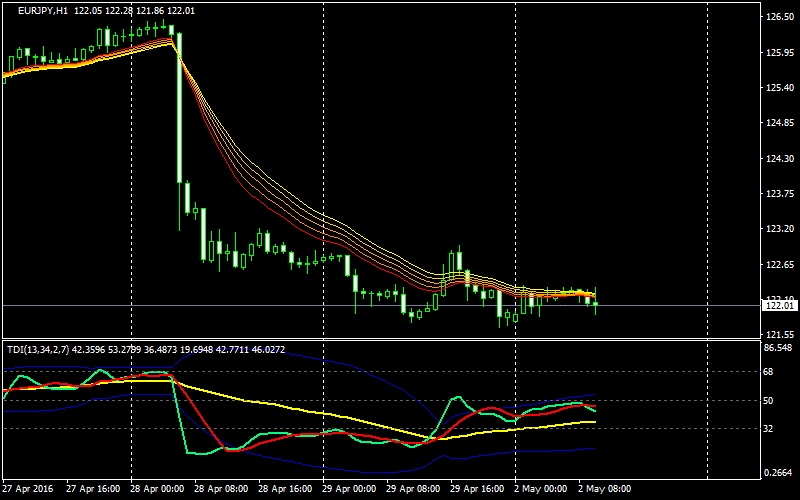The width and height of the screenshot is (800, 500).
Task: Select the 29 Apr 16:00 time label
Action: 475,489
